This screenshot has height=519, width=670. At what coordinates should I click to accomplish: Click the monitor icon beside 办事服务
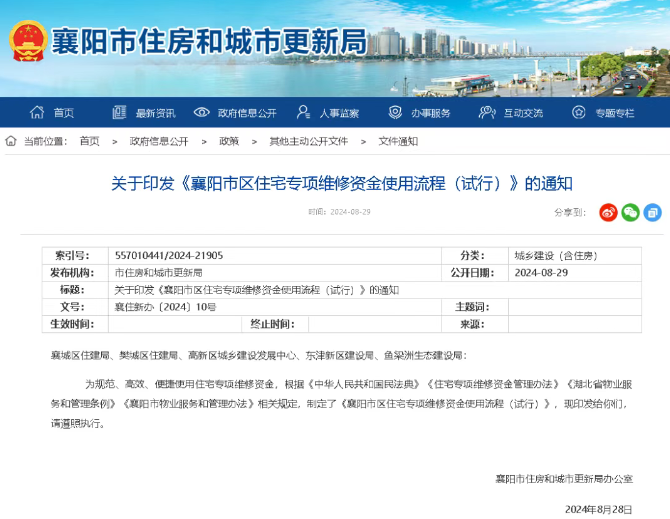395,113
